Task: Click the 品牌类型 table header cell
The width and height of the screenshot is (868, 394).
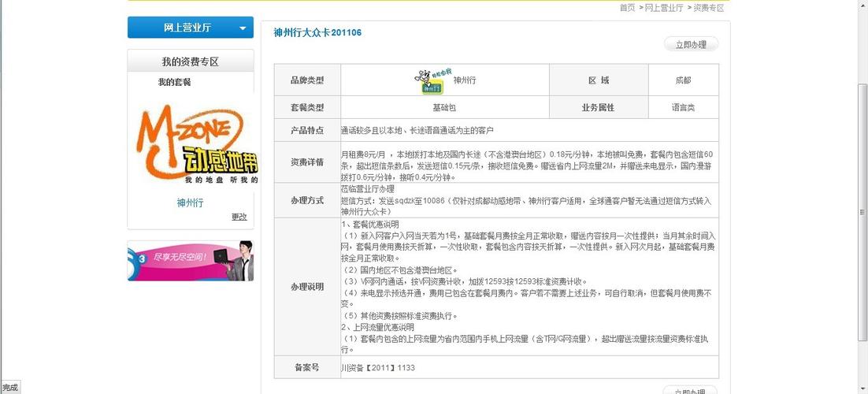Action: [307, 80]
